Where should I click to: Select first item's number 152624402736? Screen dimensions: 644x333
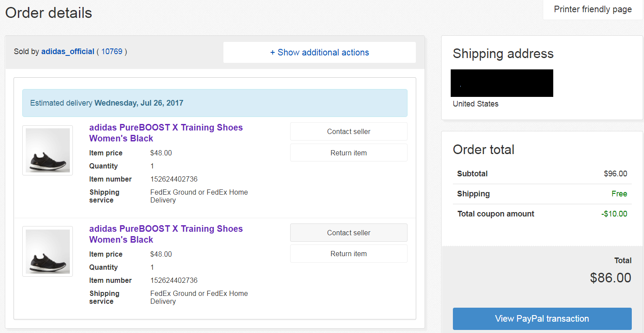pyautogui.click(x=174, y=179)
